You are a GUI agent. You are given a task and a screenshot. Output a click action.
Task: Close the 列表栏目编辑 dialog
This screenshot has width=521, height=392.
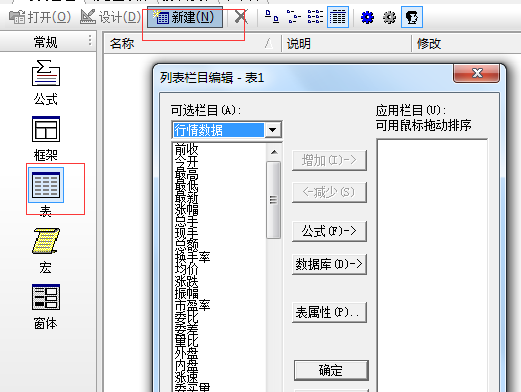[477, 73]
